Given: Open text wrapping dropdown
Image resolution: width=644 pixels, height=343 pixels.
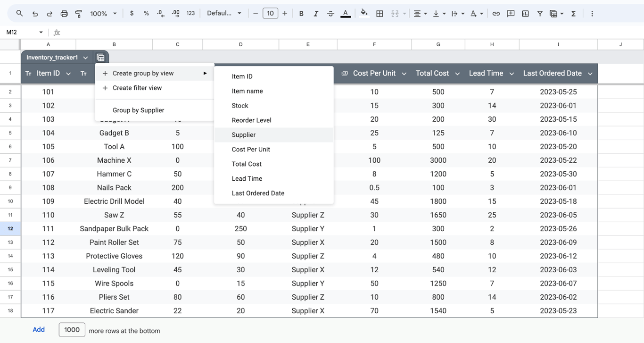Looking at the screenshot, I should tap(458, 14).
